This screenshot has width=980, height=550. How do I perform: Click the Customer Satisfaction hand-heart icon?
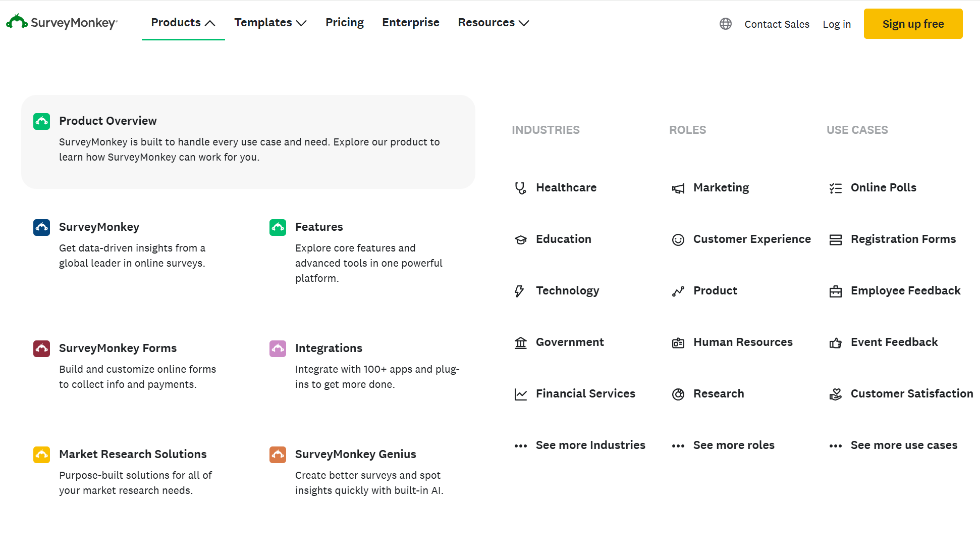tap(835, 394)
